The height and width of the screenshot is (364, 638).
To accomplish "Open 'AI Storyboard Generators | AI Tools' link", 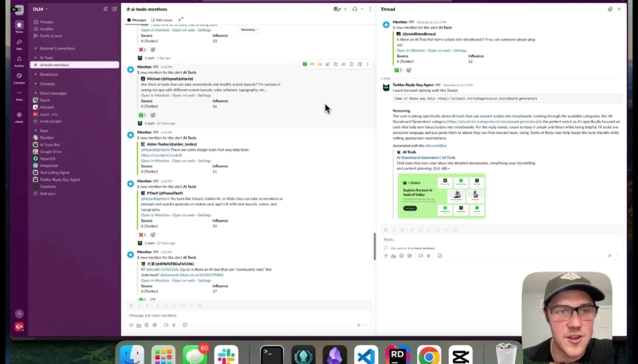I will pos(426,158).
